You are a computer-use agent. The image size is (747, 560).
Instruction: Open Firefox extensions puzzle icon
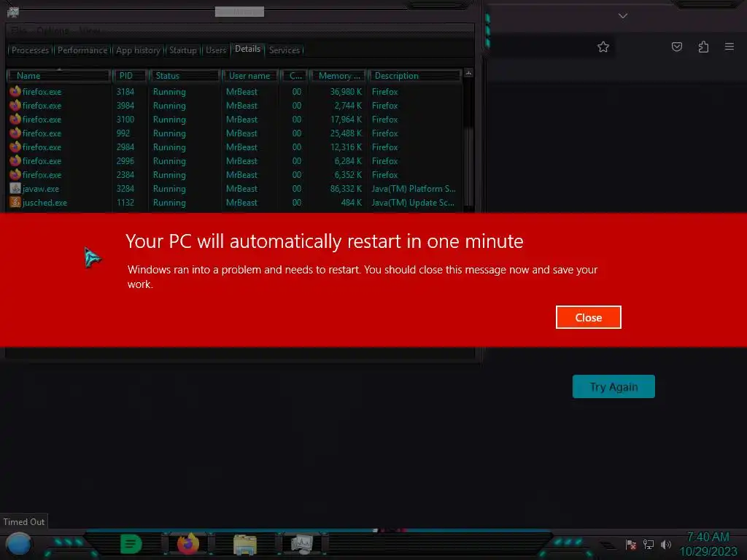[x=703, y=47]
